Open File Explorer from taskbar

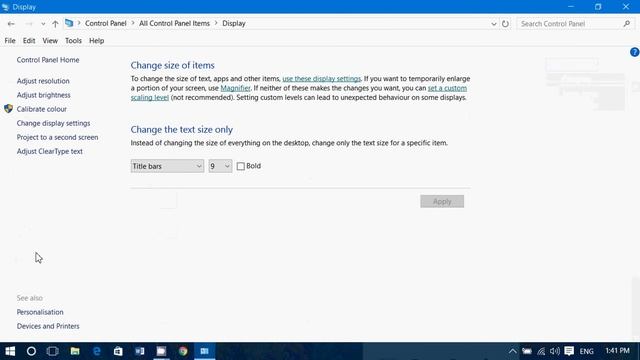coord(75,351)
